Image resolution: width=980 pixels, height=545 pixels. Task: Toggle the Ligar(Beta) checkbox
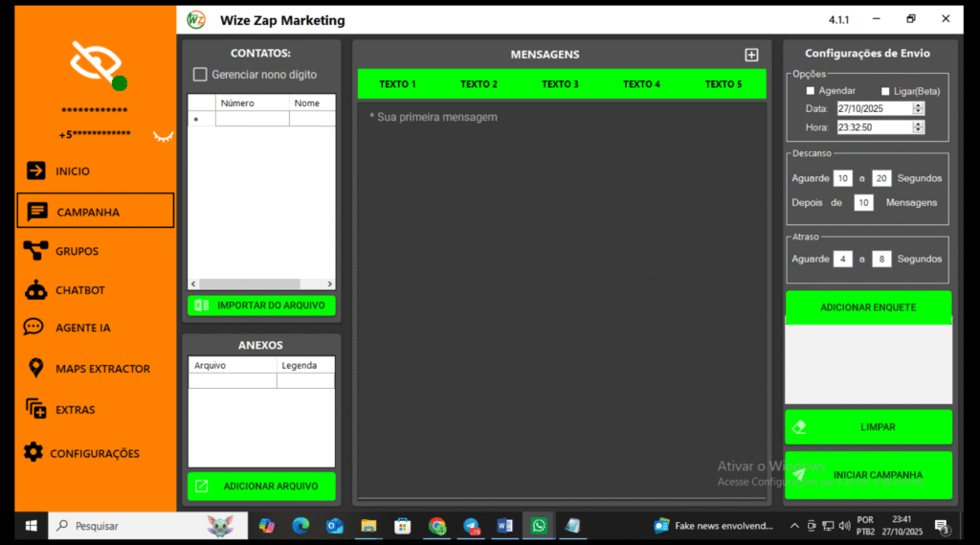pos(885,91)
